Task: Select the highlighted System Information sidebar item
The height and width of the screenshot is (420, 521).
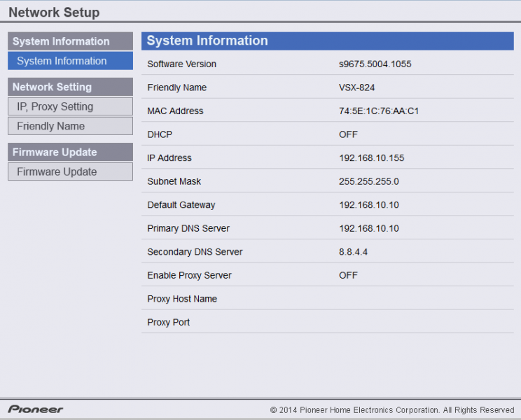Action: point(70,61)
